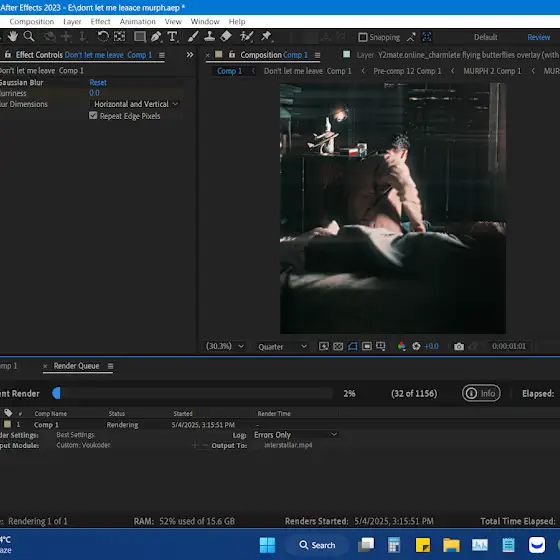Viewport: 560px width, 560px height.
Task: Click Reset for Gaussian Blur
Action: click(98, 82)
